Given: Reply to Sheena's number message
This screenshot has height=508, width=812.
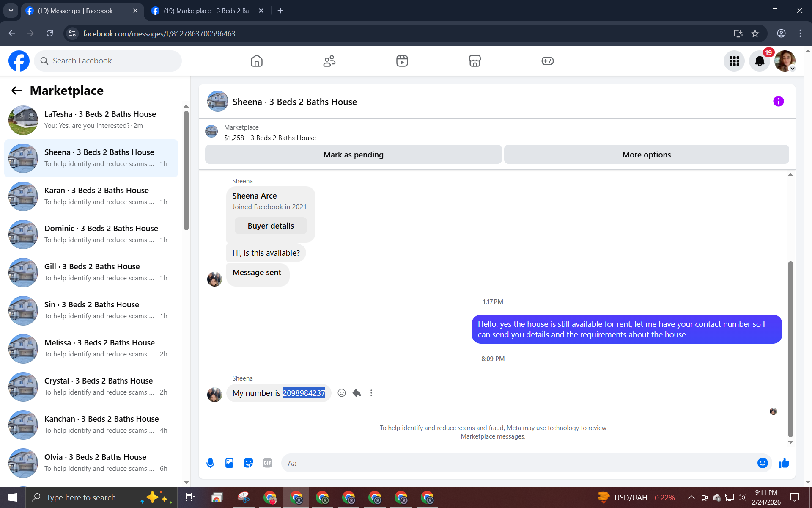Looking at the screenshot, I should (x=357, y=393).
